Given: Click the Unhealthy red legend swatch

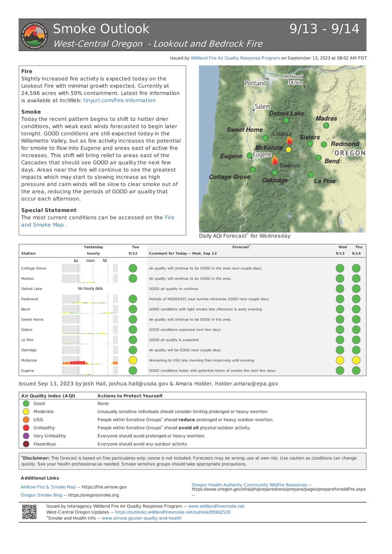Looking at the screenshot, I should (x=26, y=428).
